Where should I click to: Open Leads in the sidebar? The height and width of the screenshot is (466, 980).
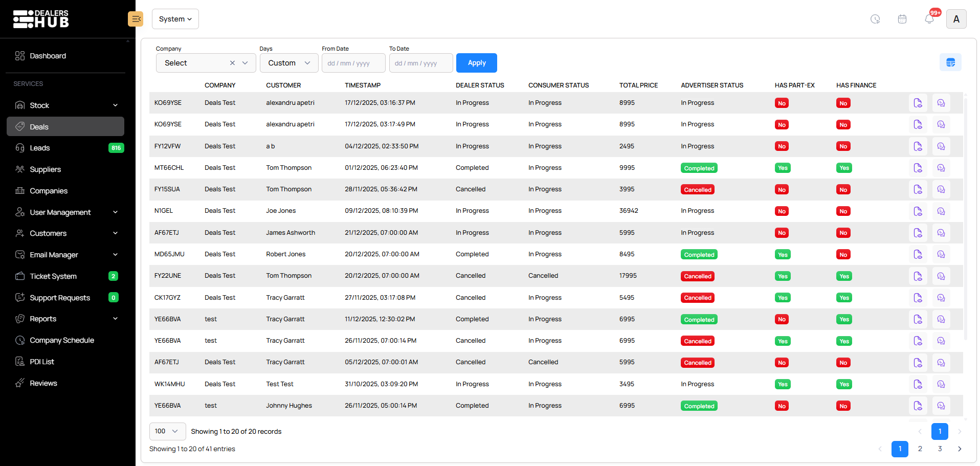point(40,148)
